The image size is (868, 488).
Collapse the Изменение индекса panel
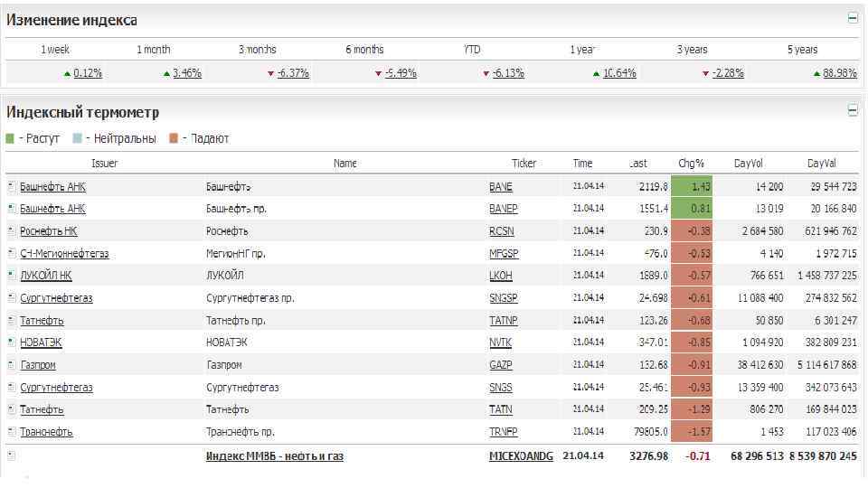(x=853, y=18)
